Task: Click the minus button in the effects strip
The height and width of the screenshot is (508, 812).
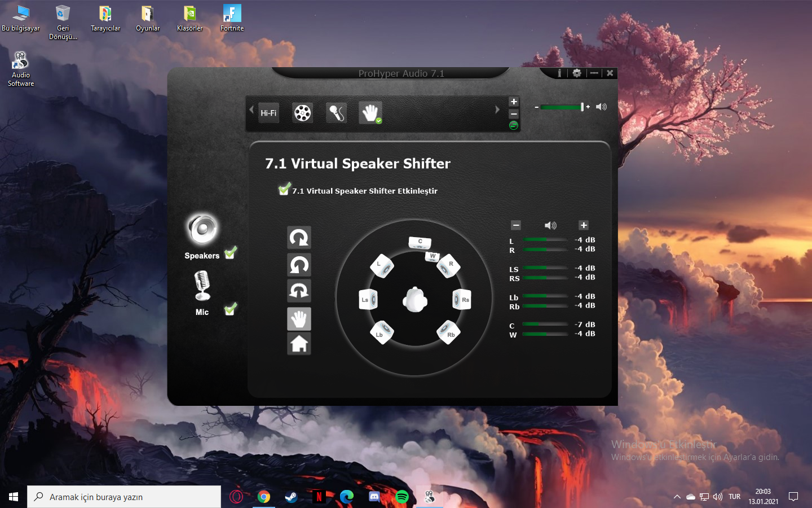Action: 514,113
